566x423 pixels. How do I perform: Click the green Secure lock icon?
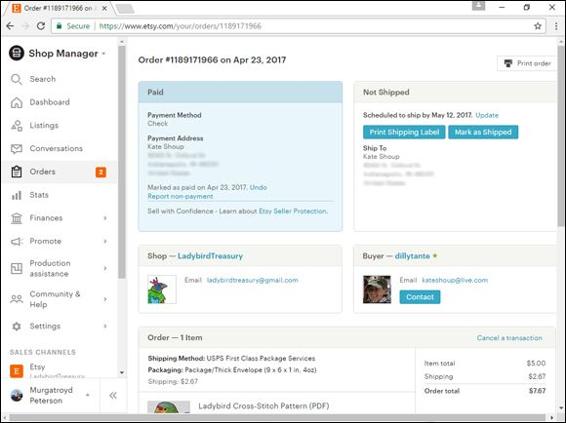58,26
